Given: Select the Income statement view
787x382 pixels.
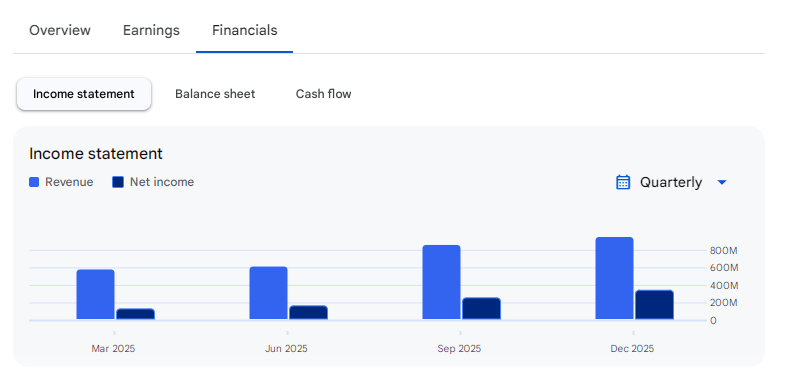Looking at the screenshot, I should [84, 94].
